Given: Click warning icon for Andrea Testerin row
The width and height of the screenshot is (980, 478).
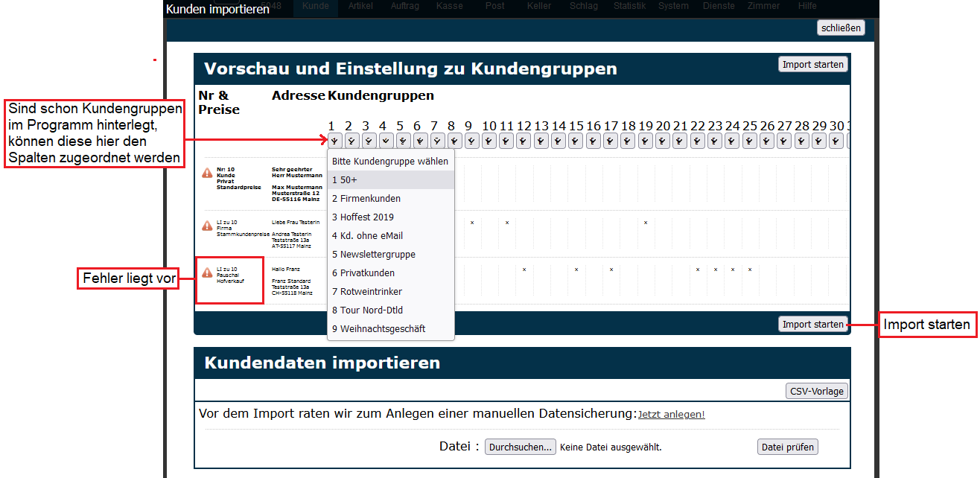Looking at the screenshot, I should [207, 226].
